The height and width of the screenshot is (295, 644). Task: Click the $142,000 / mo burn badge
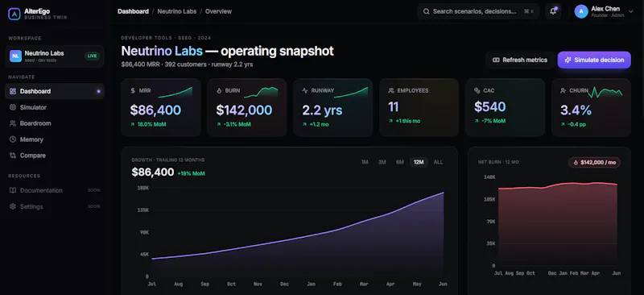594,163
